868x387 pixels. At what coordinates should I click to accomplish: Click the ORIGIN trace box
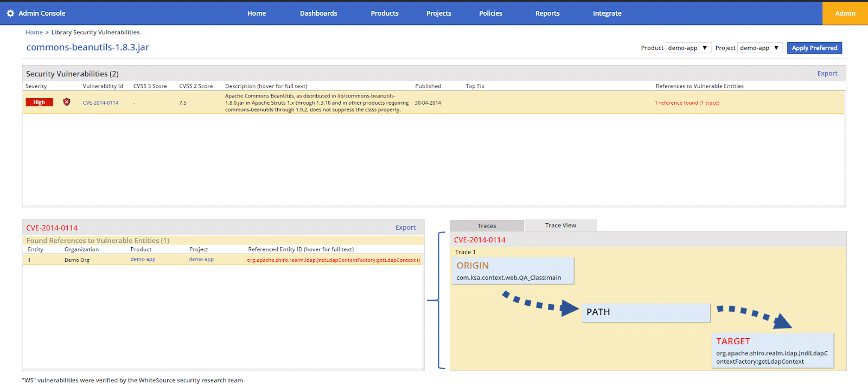tap(513, 270)
